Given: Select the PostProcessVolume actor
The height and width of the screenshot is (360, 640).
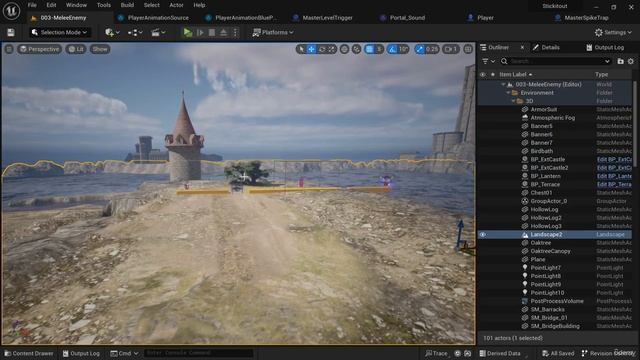Looking at the screenshot, I should [557, 301].
